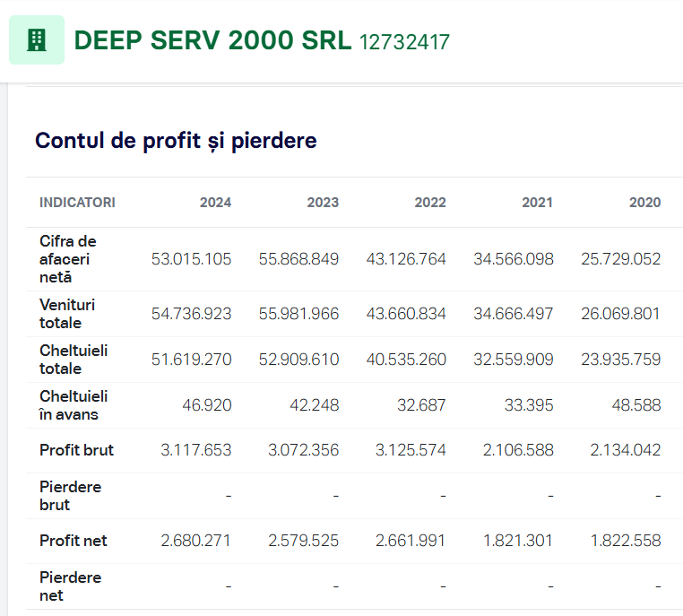The image size is (683, 616).
Task: Select the 2024 column header
Action: point(215,203)
